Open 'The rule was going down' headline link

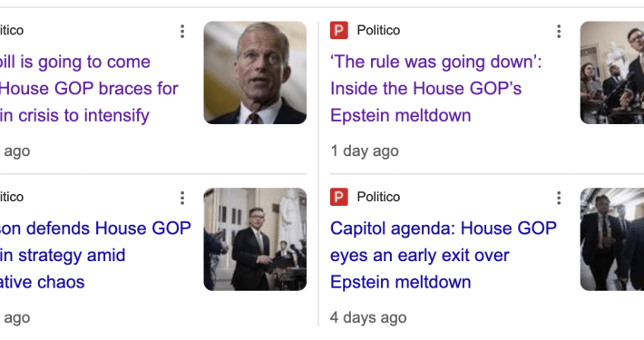click(435, 89)
